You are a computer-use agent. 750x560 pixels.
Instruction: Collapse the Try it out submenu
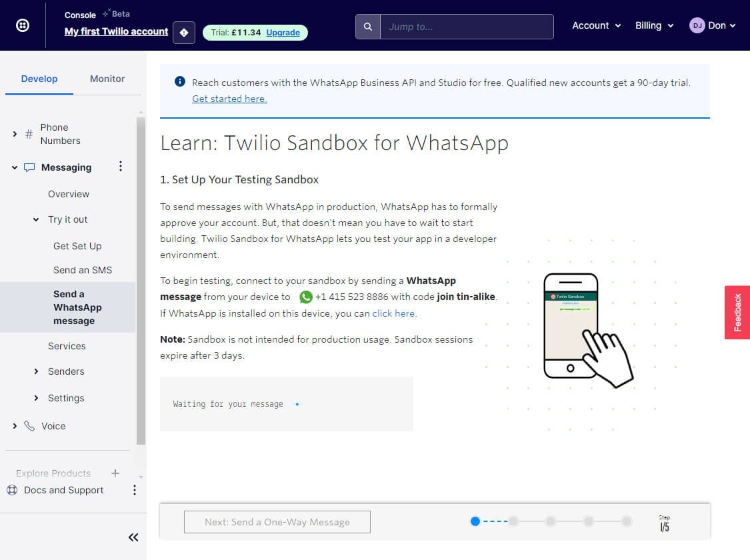click(x=36, y=219)
